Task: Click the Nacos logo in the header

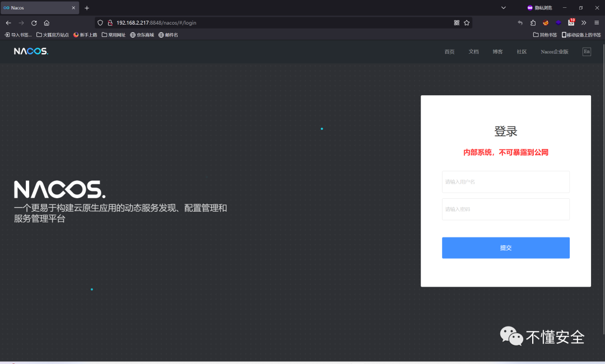Action: (x=31, y=52)
